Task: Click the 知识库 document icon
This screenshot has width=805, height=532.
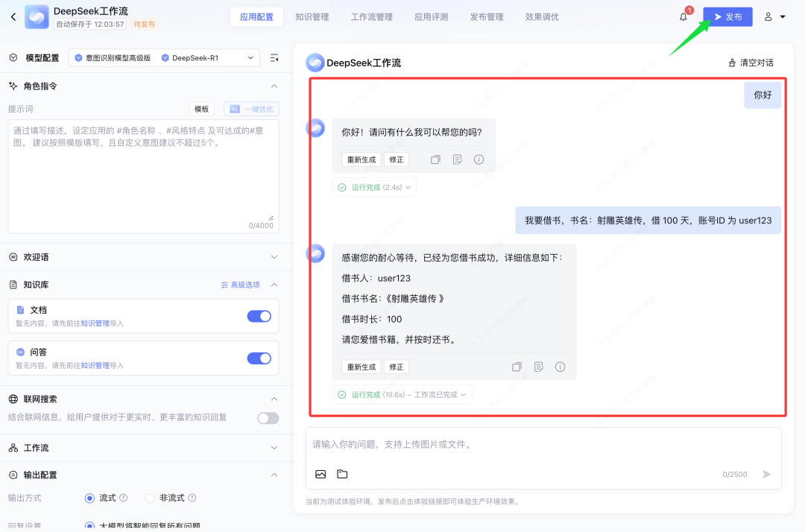Action: (13, 285)
